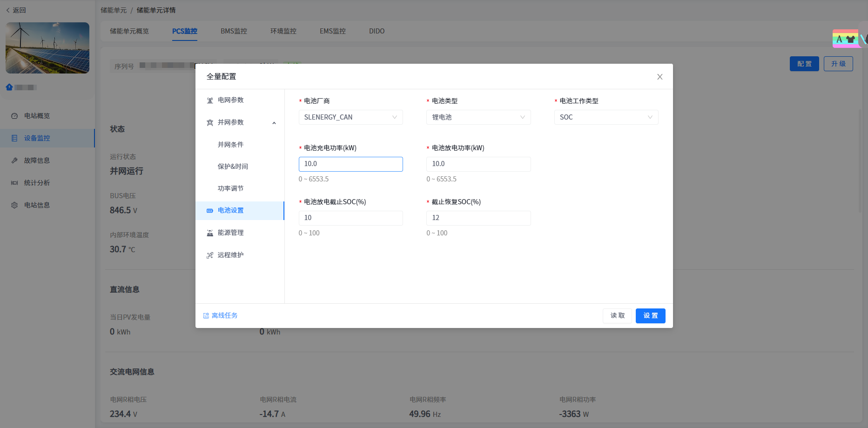The width and height of the screenshot is (868, 428).
Task: Click the 电池放电功率(kW) input field
Action: pyautogui.click(x=478, y=164)
